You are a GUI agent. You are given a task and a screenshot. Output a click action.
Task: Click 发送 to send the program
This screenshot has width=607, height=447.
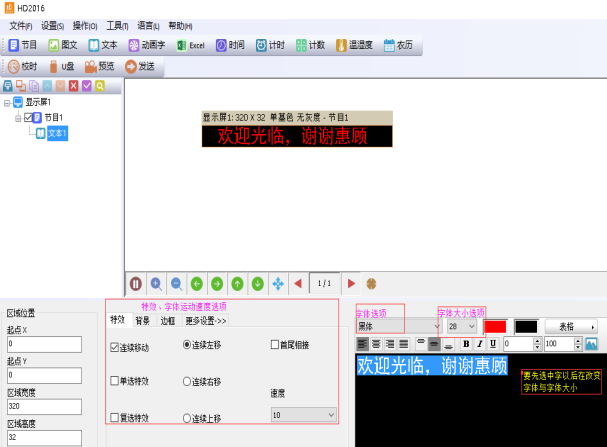[x=140, y=66]
